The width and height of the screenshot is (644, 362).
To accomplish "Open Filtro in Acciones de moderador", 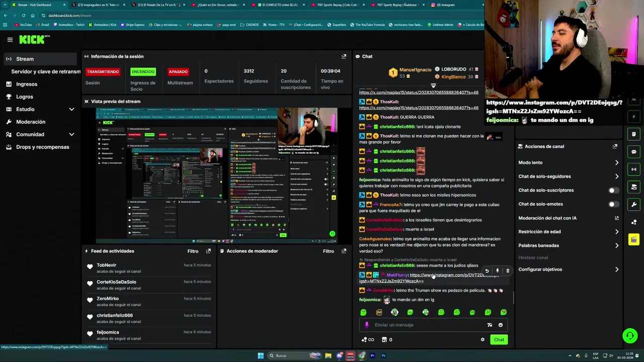I will pyautogui.click(x=329, y=251).
